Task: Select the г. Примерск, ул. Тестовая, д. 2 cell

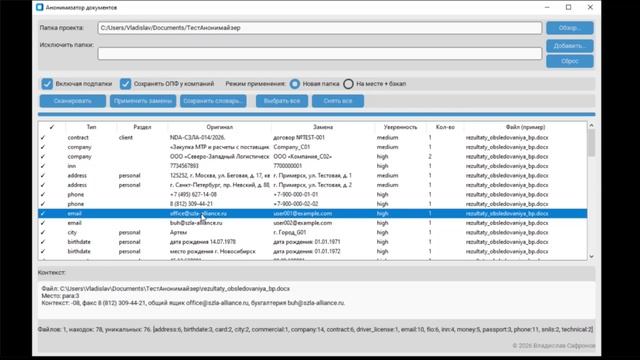Action: pos(312,185)
